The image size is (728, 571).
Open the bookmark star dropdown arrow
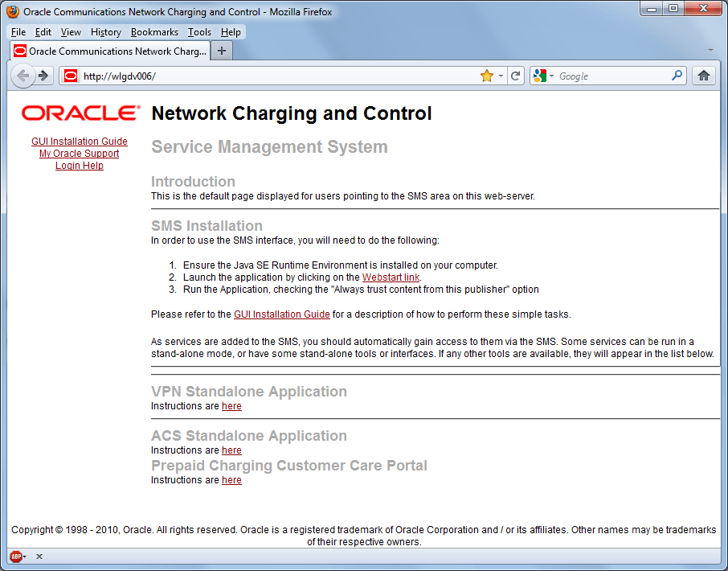point(501,76)
